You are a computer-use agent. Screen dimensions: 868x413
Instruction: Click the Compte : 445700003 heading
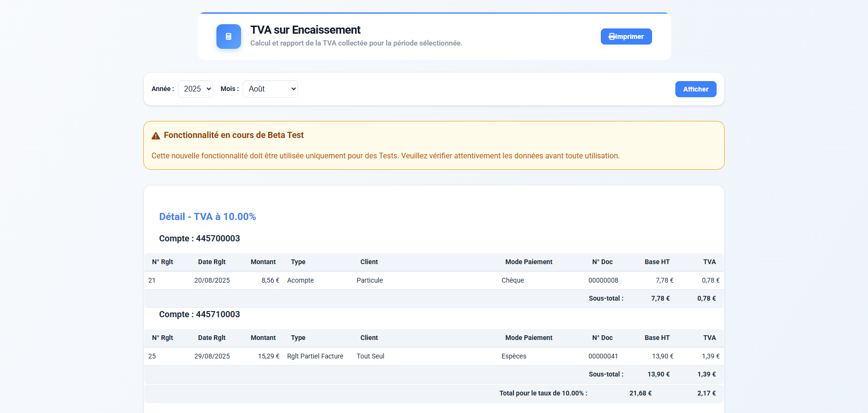[x=199, y=239]
